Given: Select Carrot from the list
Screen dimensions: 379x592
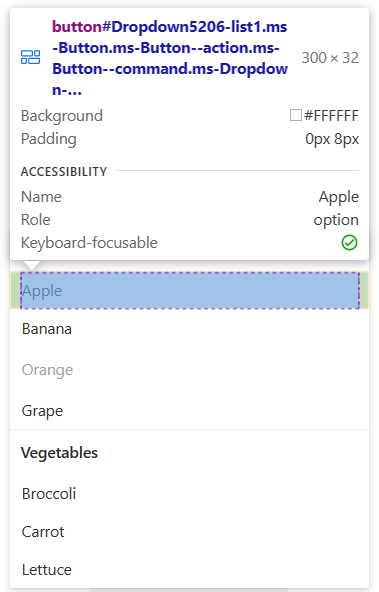Looking at the screenshot, I should 190,532.
